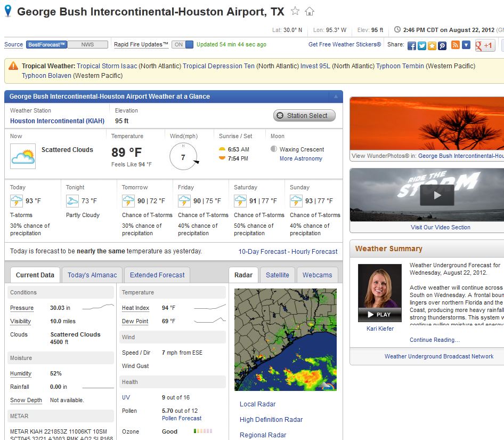504x440 pixels.
Task: Click Tomorrow's thunderstorm forecast icon
Action: pyautogui.click(x=128, y=201)
